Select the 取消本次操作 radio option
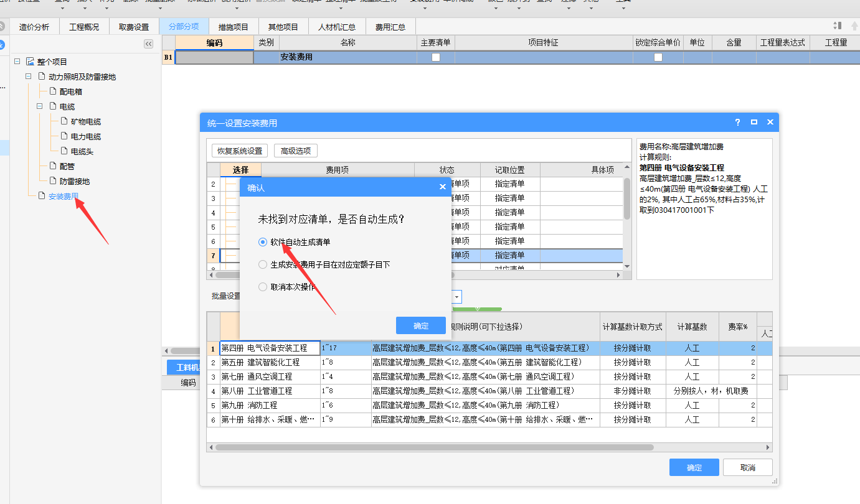The width and height of the screenshot is (860, 504). 263,287
